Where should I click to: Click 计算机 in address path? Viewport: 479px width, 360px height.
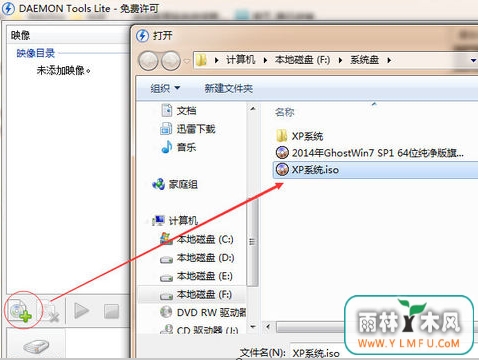click(x=240, y=60)
